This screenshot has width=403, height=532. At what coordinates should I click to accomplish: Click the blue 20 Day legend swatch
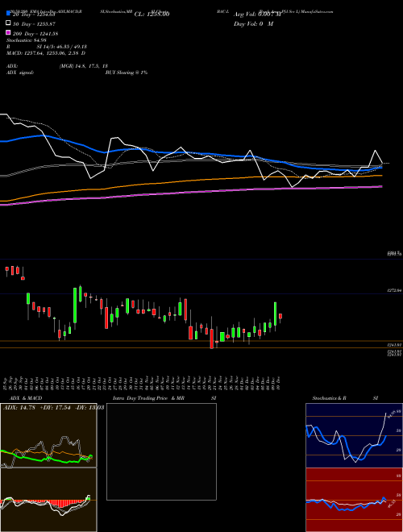pyautogui.click(x=8, y=14)
